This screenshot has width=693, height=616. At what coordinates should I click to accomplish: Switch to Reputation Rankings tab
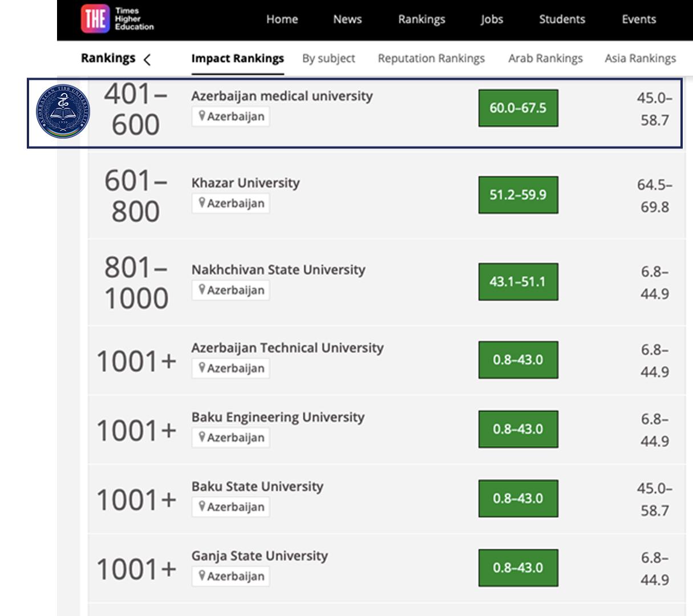(431, 58)
